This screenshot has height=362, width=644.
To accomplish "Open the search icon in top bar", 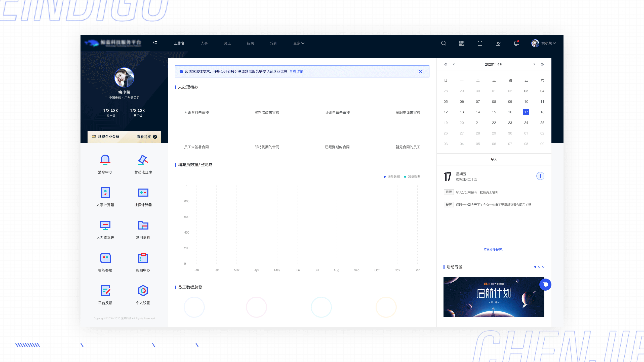I will [444, 43].
